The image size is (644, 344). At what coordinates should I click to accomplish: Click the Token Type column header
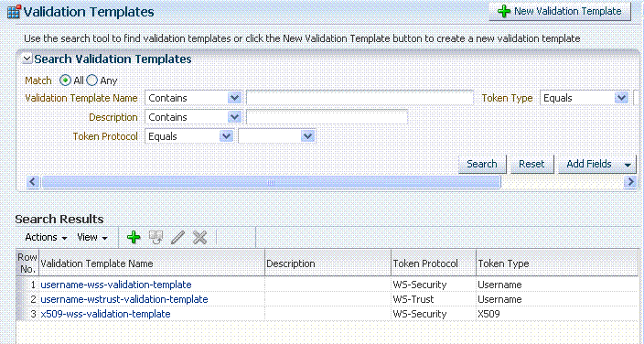point(557,263)
